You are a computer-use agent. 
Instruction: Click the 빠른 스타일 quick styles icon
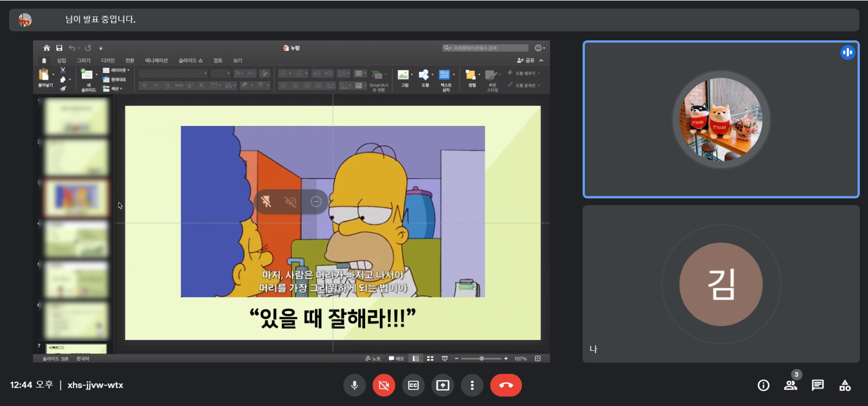491,76
